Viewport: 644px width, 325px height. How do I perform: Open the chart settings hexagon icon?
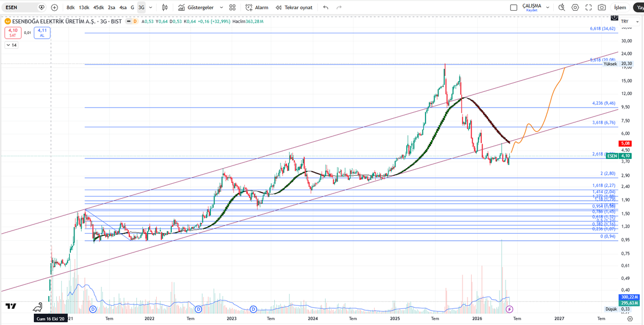coord(575,8)
